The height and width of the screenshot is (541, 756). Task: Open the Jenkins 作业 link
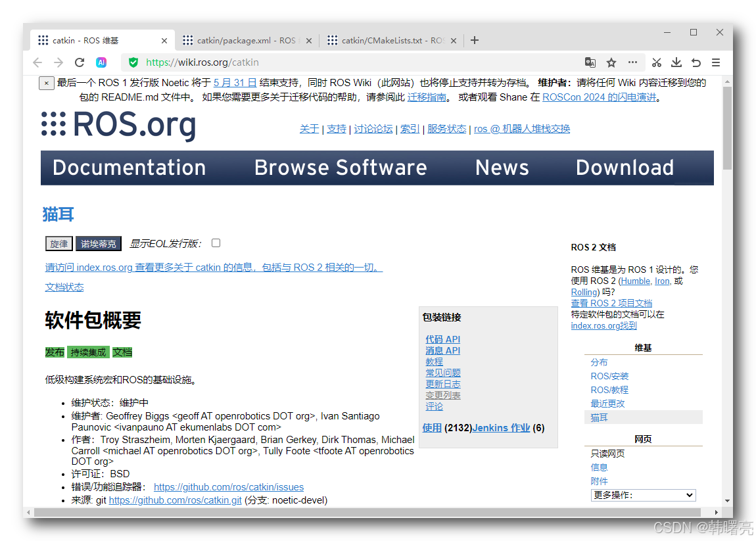tap(501, 428)
